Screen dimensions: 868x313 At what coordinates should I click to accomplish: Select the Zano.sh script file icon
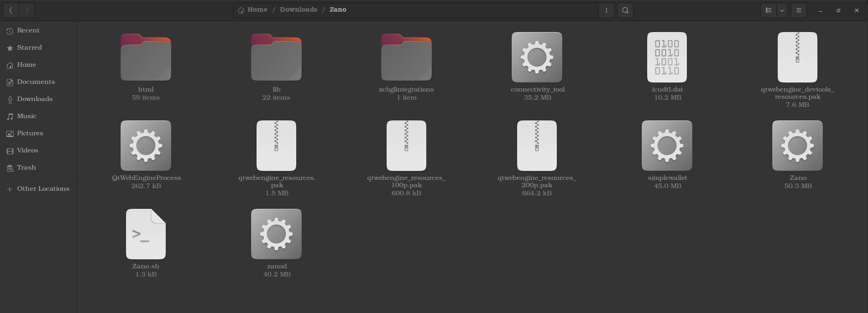coord(145,234)
